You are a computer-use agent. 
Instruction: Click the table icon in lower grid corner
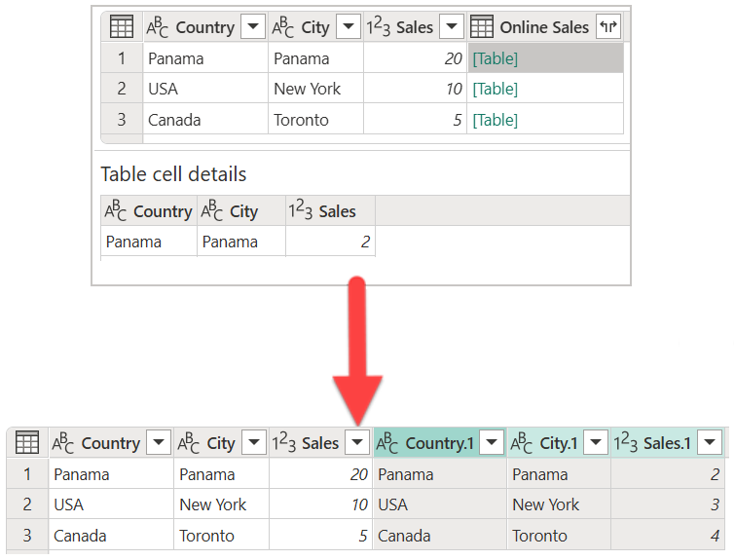click(x=27, y=442)
